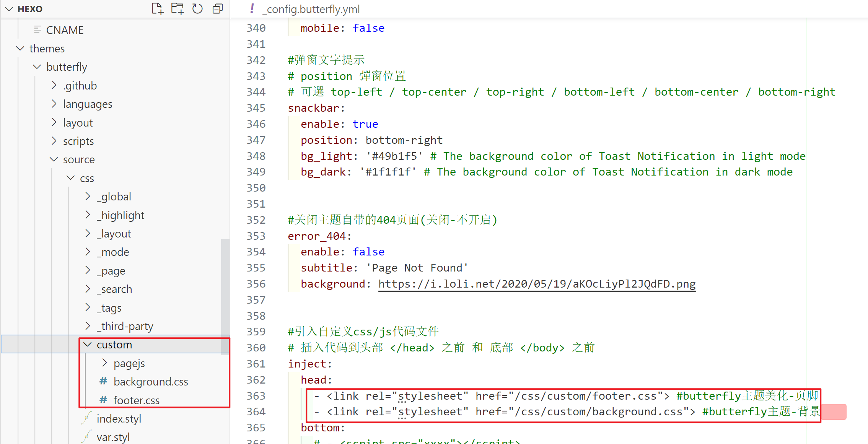This screenshot has width=868, height=444.
Task: Click the New File icon in explorer header
Action: coord(157,8)
